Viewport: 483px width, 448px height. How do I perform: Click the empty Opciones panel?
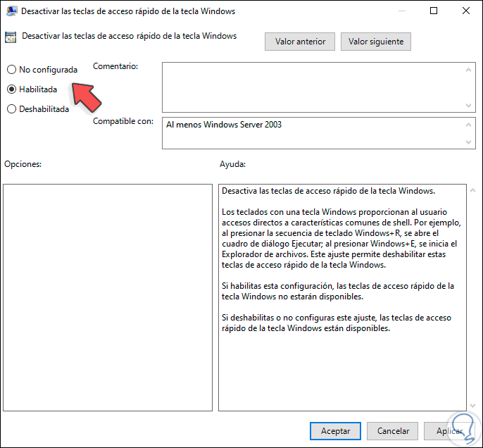pos(108,297)
